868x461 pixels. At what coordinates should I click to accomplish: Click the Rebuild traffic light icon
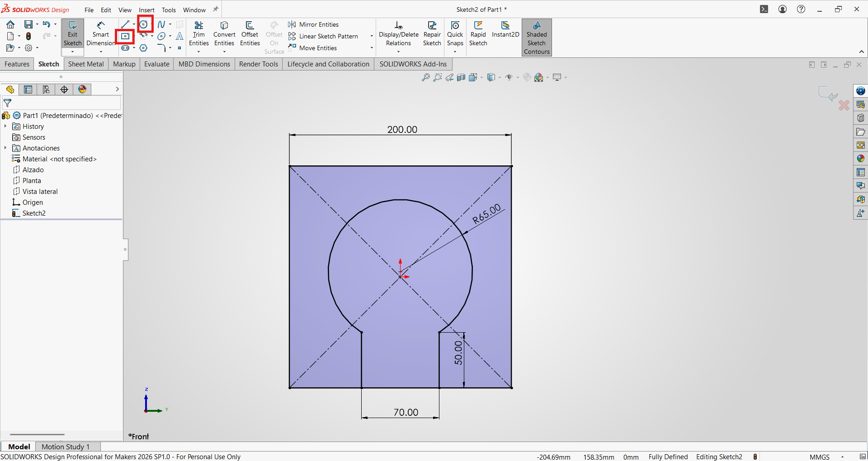[x=28, y=36]
